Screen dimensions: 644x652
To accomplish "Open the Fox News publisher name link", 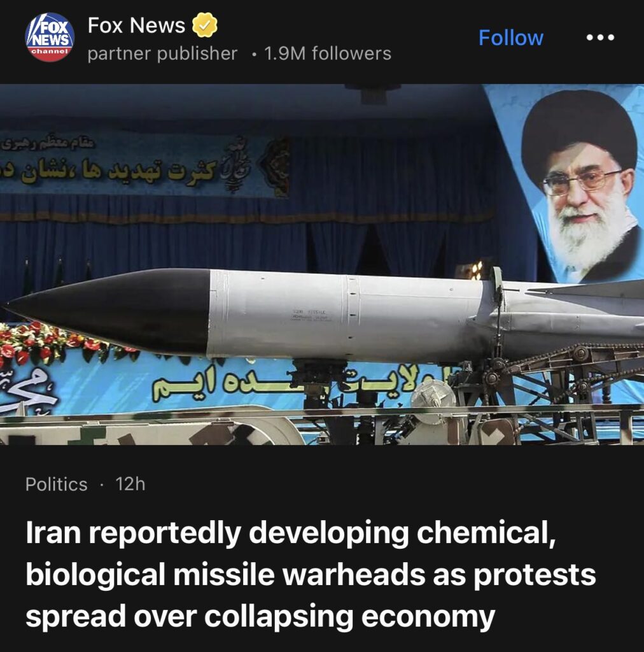I will [x=136, y=25].
